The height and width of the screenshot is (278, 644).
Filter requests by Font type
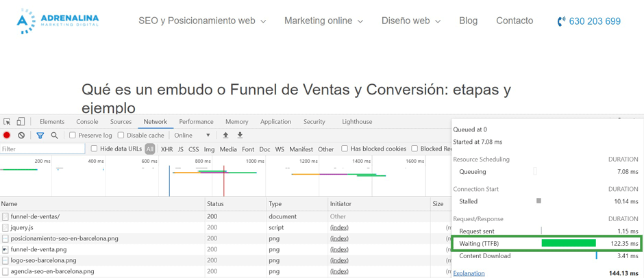tap(248, 149)
